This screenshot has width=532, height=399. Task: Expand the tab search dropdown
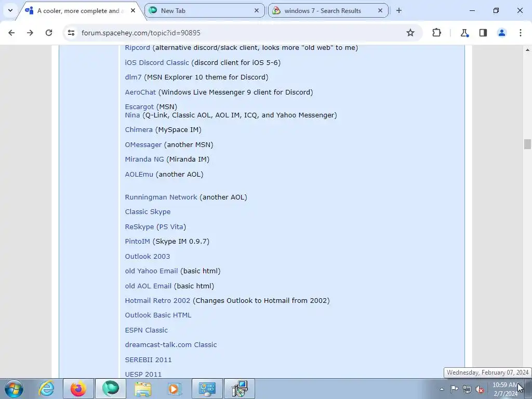pos(10,10)
